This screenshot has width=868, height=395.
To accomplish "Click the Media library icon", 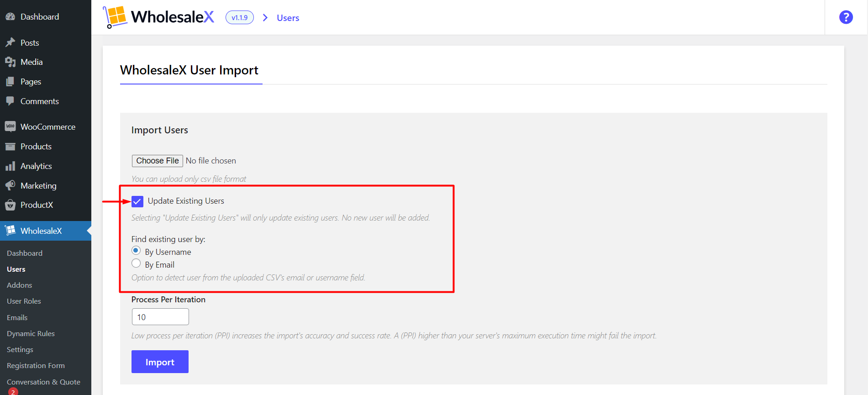I will (10, 62).
